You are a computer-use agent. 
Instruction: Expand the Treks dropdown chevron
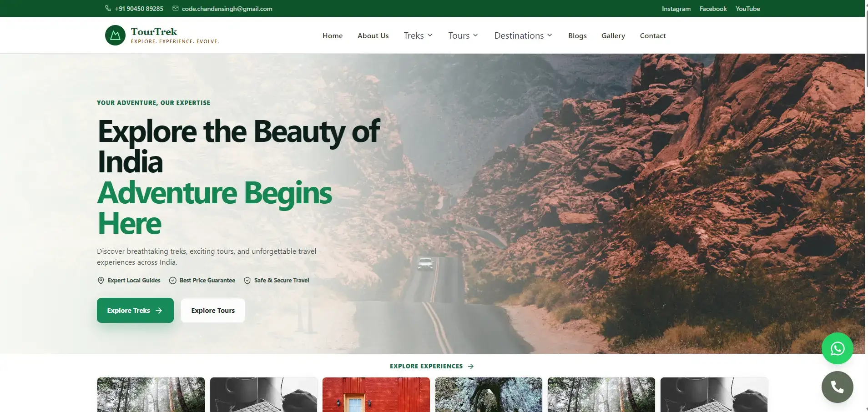[430, 35]
